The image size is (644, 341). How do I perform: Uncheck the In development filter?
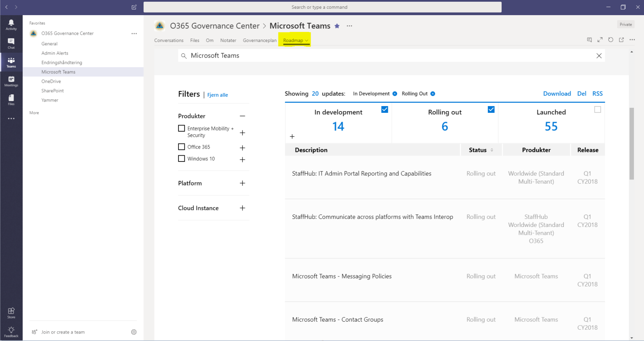[384, 109]
